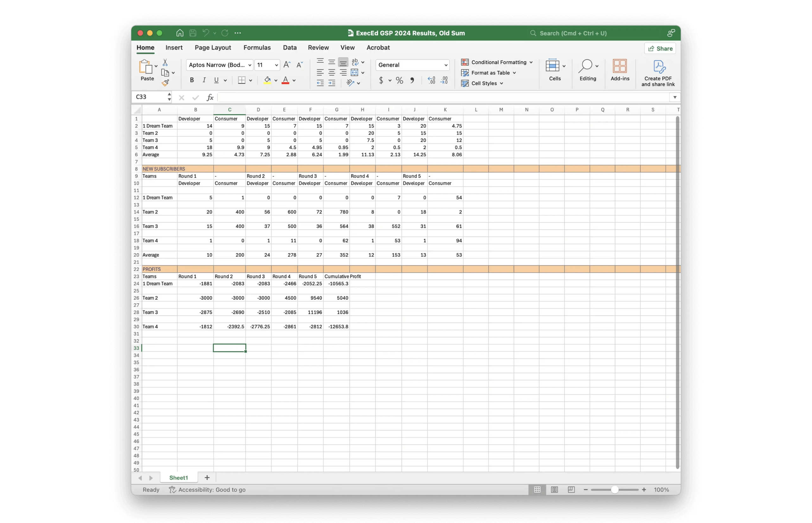Increase decimal places

[431, 81]
